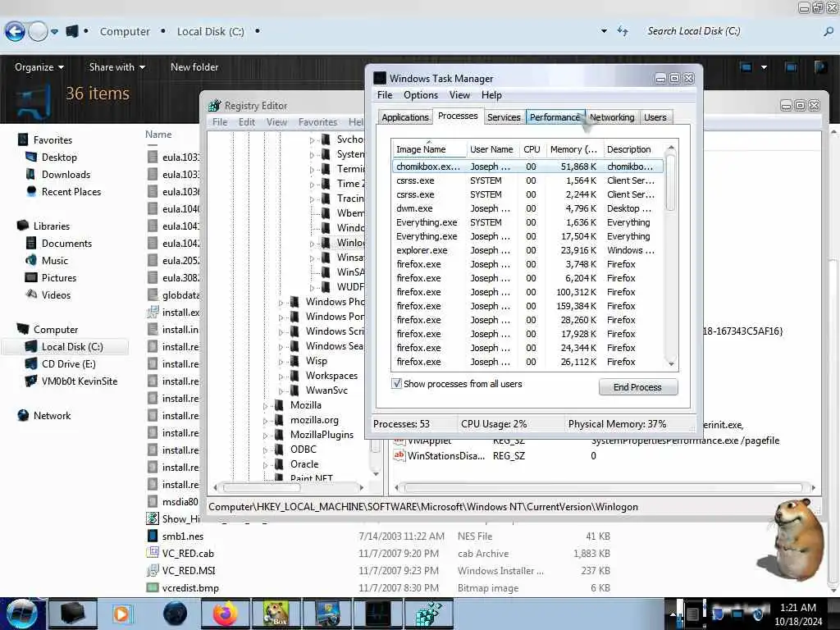Open Task Manager Options menu
The image size is (840, 630).
click(421, 95)
